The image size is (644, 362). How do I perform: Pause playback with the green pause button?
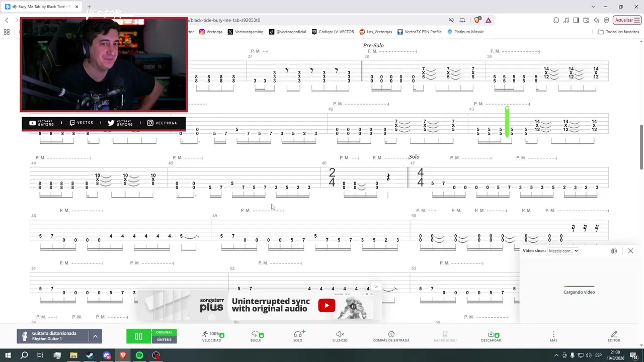[138, 336]
